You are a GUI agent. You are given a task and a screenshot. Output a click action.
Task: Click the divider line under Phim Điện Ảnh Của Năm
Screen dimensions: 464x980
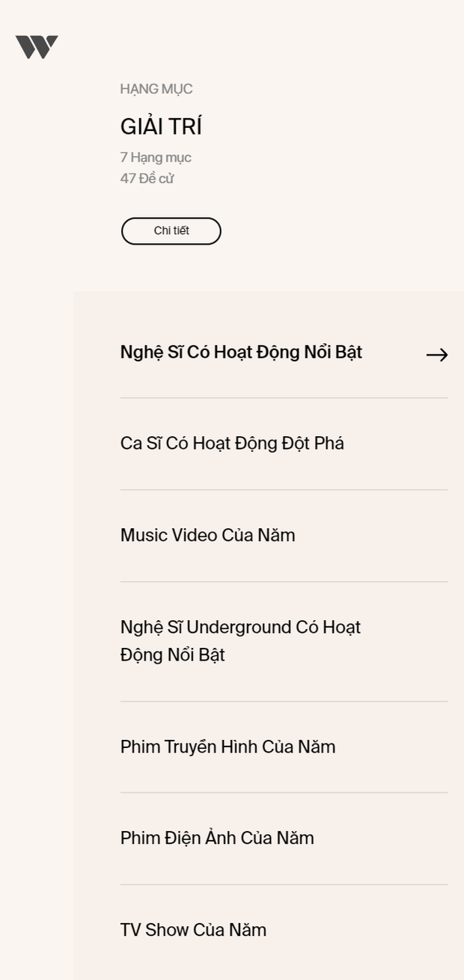[x=284, y=884]
